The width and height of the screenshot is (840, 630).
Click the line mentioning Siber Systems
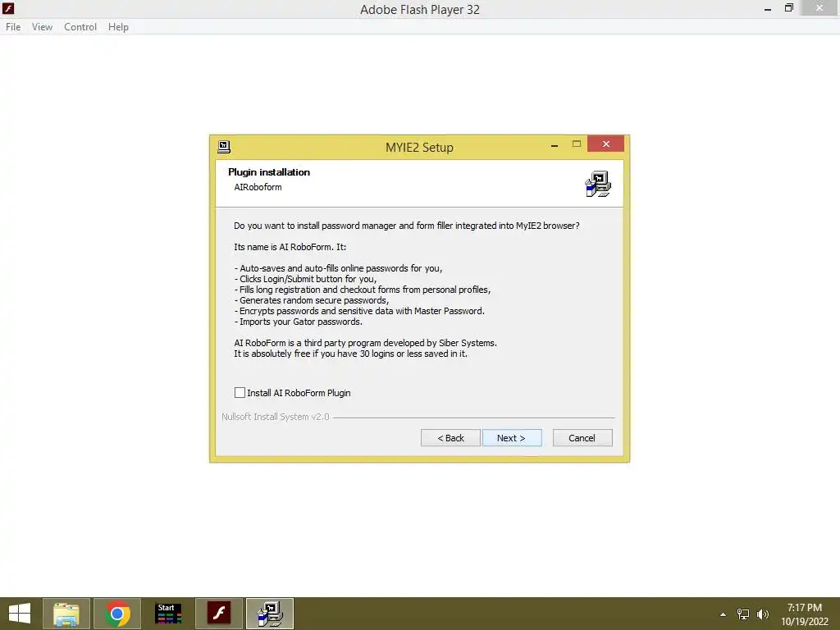(365, 343)
